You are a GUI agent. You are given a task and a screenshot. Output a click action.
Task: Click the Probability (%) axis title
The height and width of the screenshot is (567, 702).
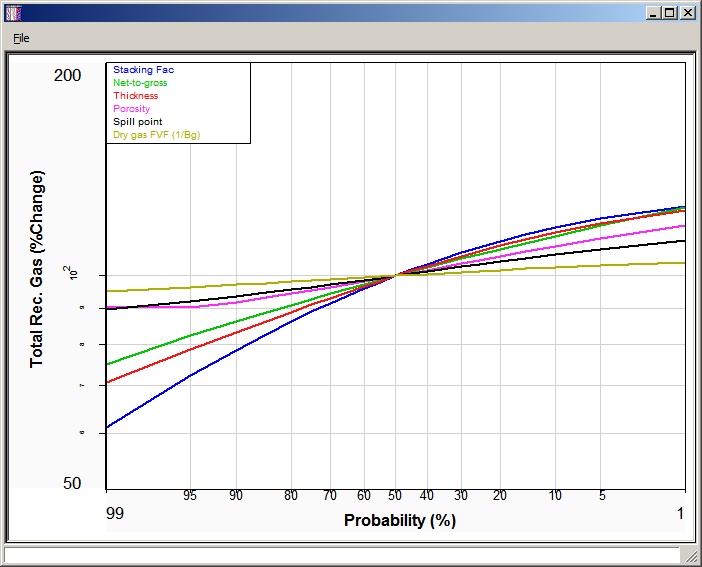click(399, 521)
